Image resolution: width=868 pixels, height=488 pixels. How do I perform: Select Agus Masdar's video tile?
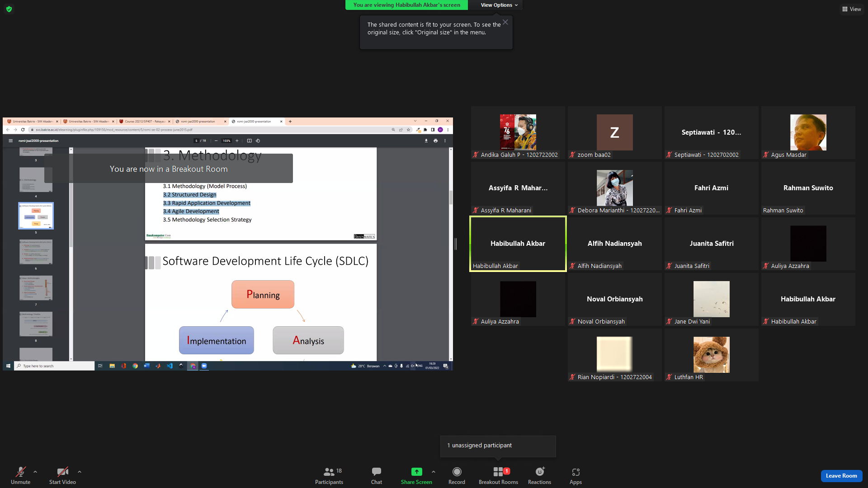click(x=808, y=133)
